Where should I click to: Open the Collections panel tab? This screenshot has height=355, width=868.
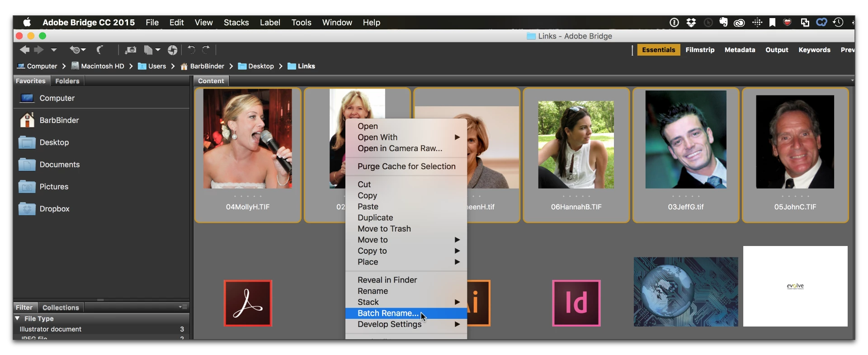tap(61, 308)
